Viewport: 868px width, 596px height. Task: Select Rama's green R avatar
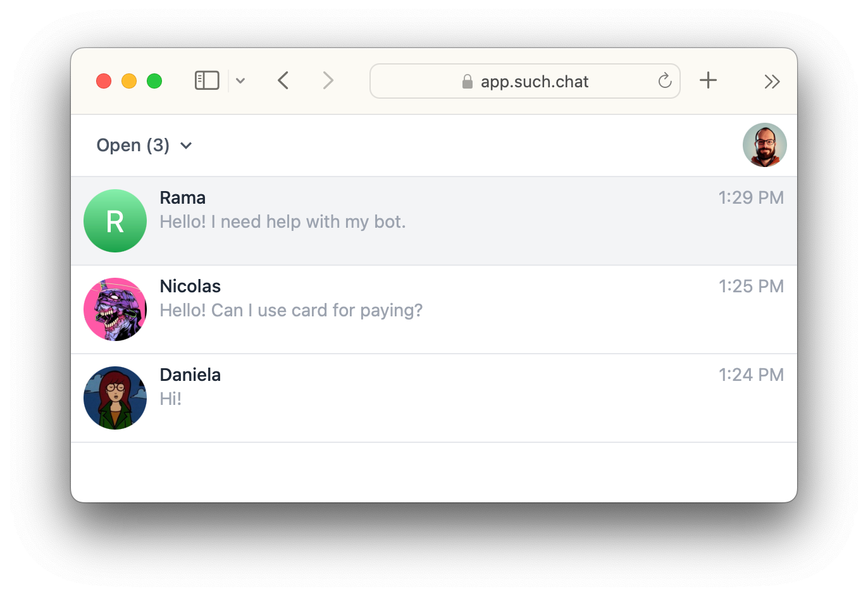point(115,221)
